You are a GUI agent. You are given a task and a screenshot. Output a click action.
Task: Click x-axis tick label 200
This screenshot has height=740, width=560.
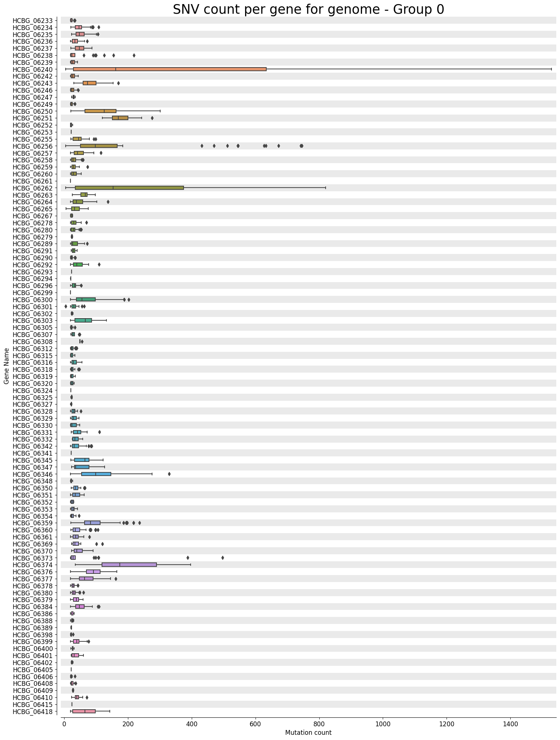coord(128,723)
